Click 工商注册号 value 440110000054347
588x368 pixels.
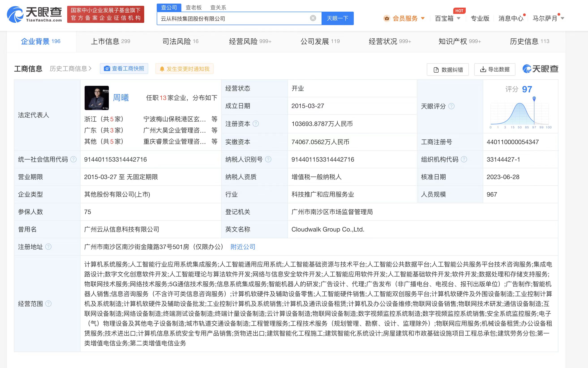click(513, 142)
